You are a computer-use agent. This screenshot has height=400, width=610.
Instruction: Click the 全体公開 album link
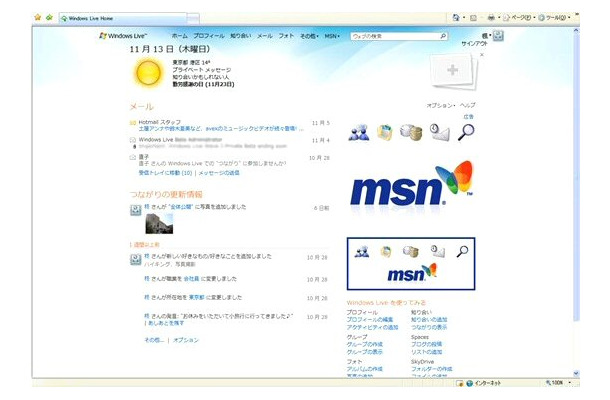(181, 207)
